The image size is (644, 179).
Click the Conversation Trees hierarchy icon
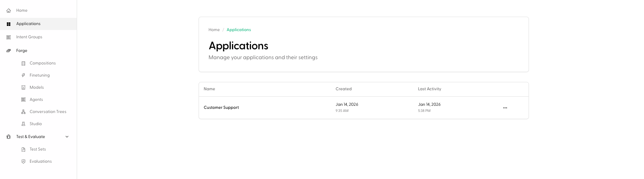[23, 112]
